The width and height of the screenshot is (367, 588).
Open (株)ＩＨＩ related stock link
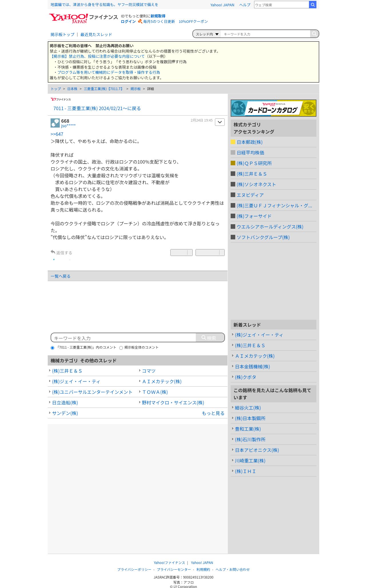coord(245,471)
